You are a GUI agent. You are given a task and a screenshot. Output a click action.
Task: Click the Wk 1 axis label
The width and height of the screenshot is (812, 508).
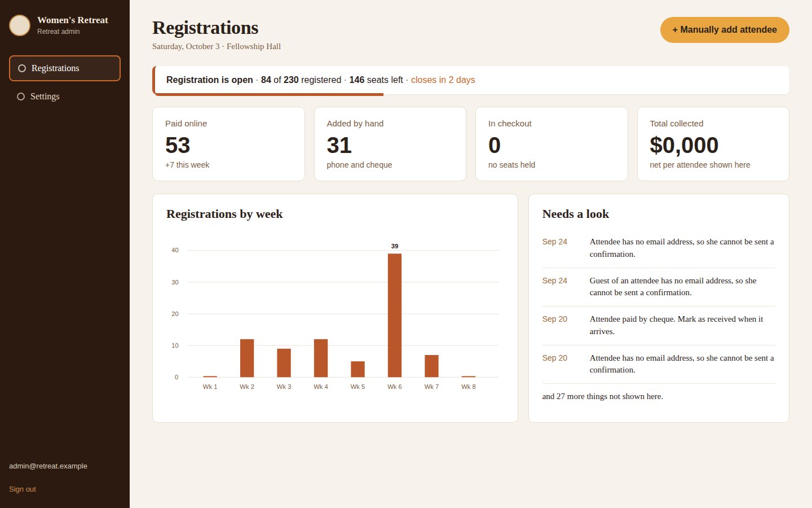210,387
